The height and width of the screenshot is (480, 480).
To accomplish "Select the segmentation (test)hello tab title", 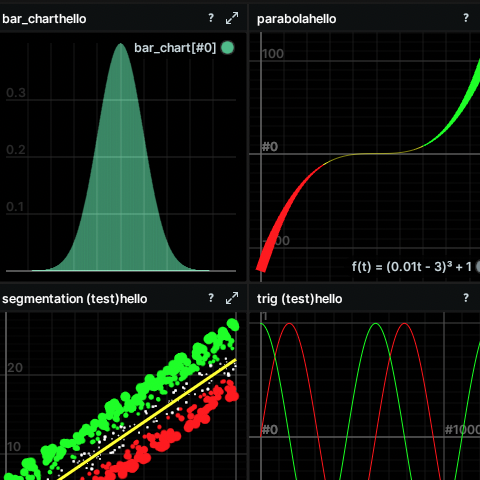I will (x=75, y=299).
